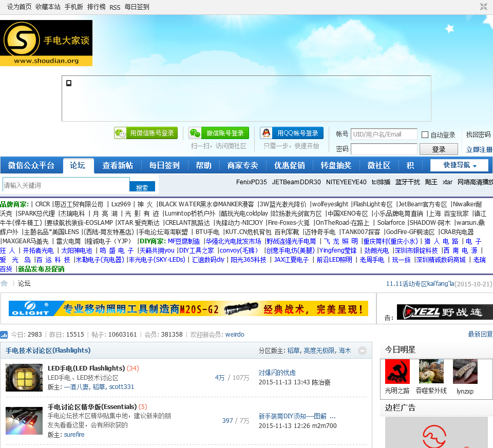The height and width of the screenshot is (448, 493).
Task: Open moderator scott331 profile link
Action: (x=121, y=387)
